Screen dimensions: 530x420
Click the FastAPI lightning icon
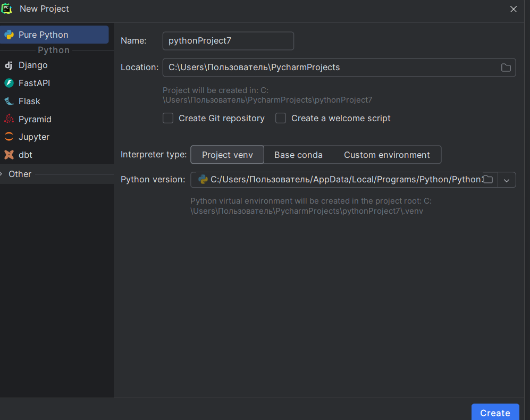[9, 83]
